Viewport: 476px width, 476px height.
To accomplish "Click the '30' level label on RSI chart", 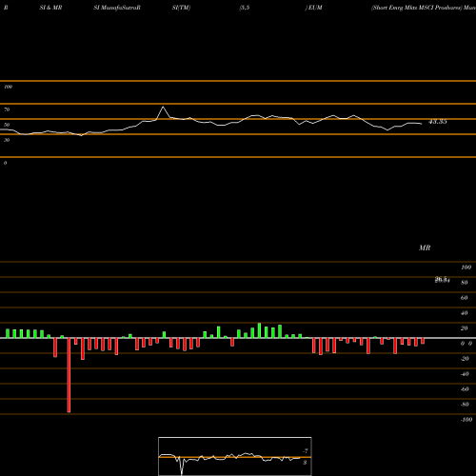I will tap(7, 140).
